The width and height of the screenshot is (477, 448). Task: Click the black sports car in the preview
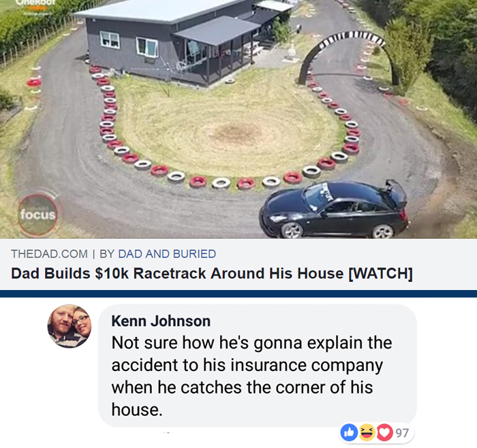pos(333,210)
